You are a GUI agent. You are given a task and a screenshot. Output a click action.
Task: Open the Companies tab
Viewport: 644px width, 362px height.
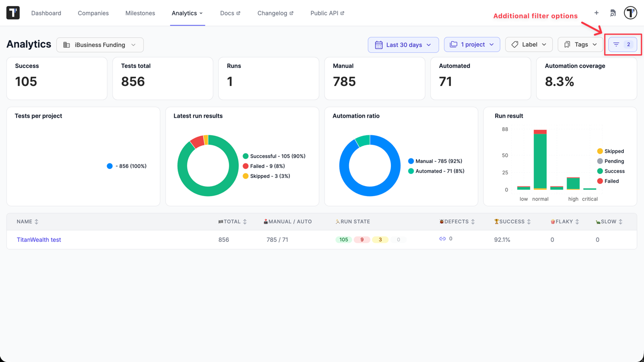[x=93, y=13]
